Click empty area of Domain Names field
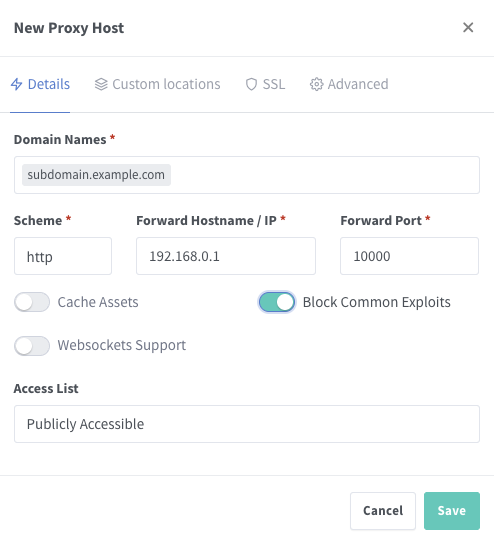The width and height of the screenshot is (494, 545). (x=323, y=175)
